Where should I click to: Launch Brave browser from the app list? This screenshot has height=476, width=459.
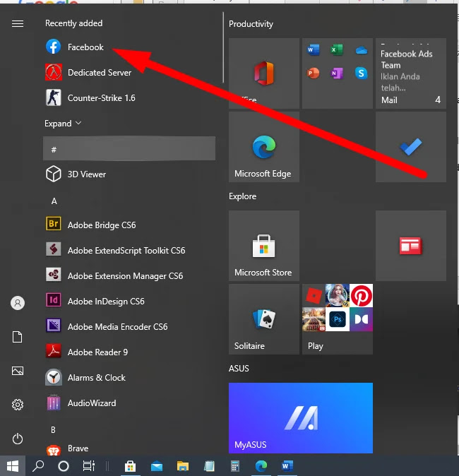click(129, 448)
